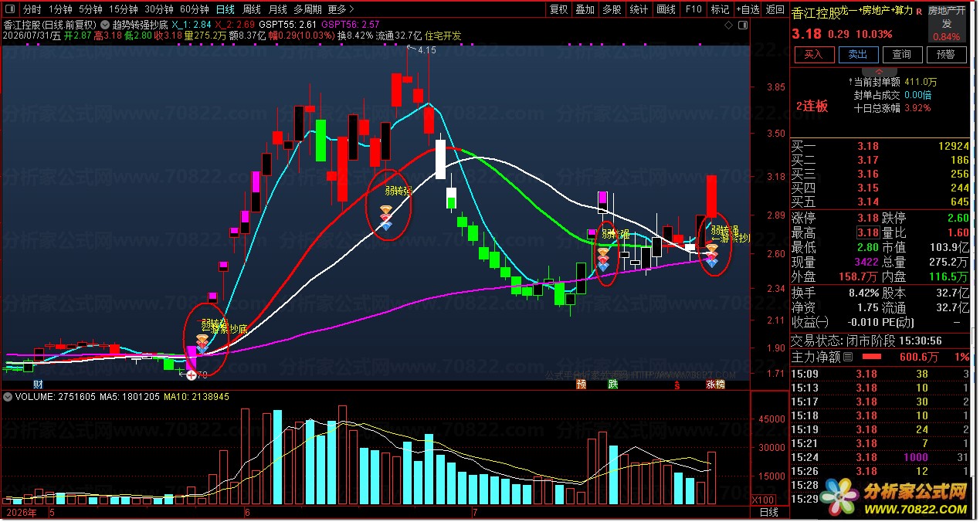Screen dimensions: 980x522
Task: Expand the 趋势转强抄底 indicator dropdown arrow
Action: pyautogui.click(x=105, y=24)
